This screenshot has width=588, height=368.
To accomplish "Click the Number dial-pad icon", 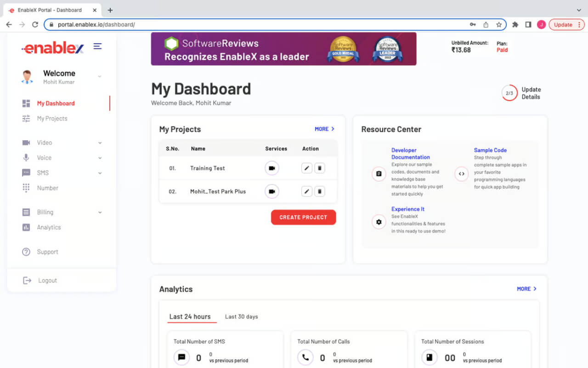I will click(x=26, y=188).
